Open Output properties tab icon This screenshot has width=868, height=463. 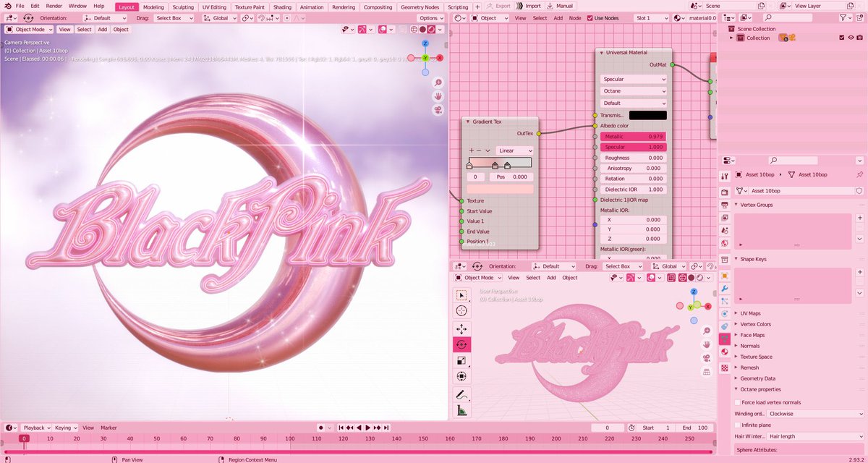pyautogui.click(x=725, y=205)
